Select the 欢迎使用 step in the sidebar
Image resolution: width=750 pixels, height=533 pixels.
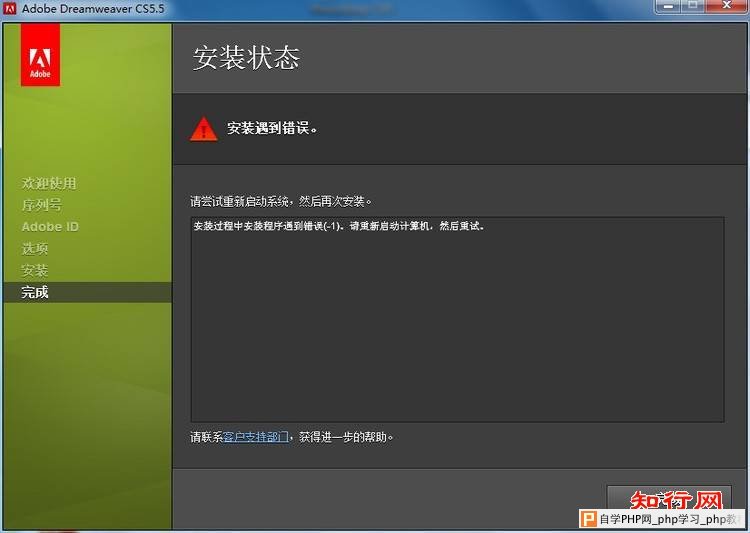pyautogui.click(x=49, y=183)
